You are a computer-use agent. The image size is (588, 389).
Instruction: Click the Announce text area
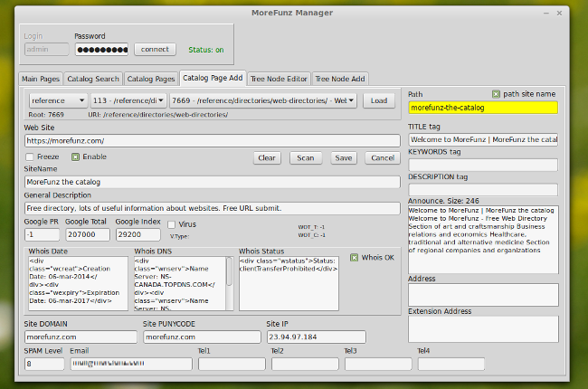click(483, 240)
